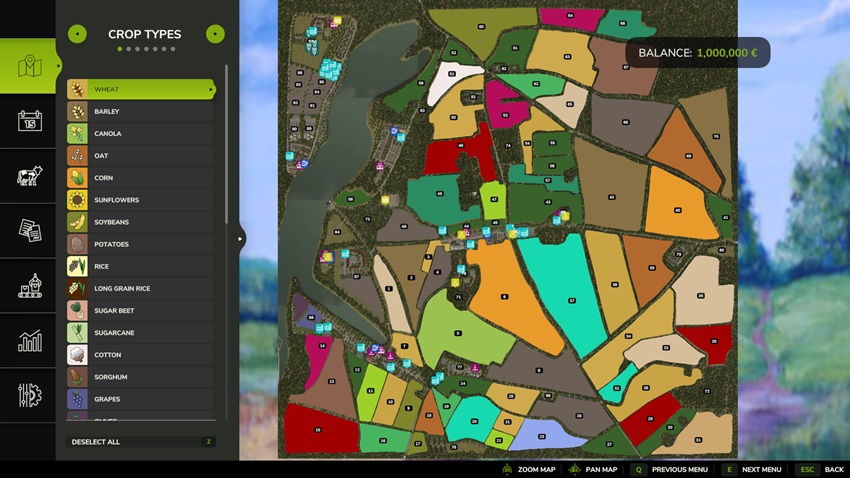Click the Soybeans crop icon
Image resolution: width=850 pixels, height=478 pixels.
coord(78,222)
